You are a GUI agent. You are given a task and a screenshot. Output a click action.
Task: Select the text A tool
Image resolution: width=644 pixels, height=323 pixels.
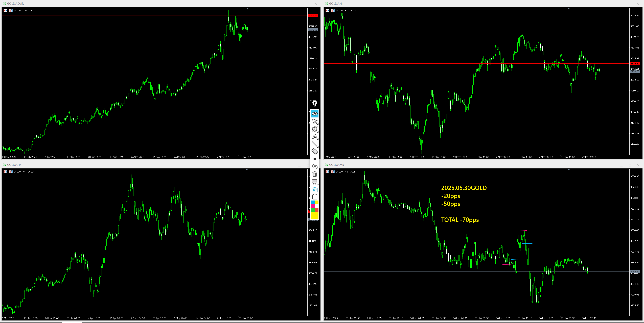click(x=314, y=137)
